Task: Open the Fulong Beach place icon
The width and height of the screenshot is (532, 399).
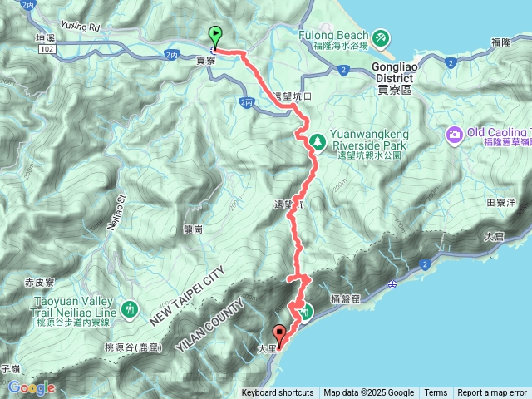Action: pyautogui.click(x=381, y=38)
